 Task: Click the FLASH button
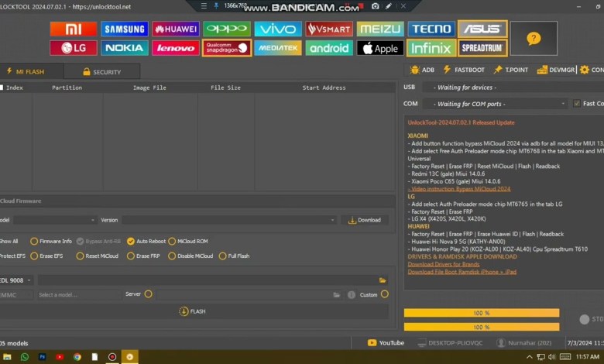pos(193,311)
